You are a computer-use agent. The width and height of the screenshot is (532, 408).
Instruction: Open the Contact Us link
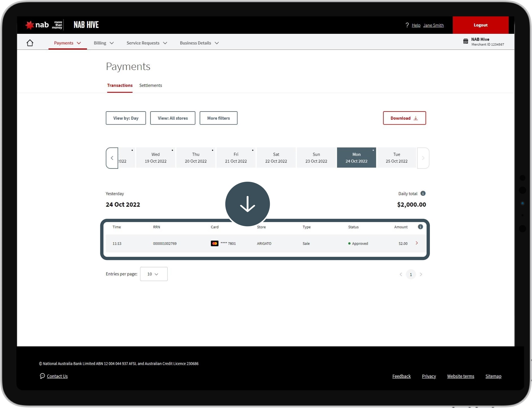pos(57,376)
